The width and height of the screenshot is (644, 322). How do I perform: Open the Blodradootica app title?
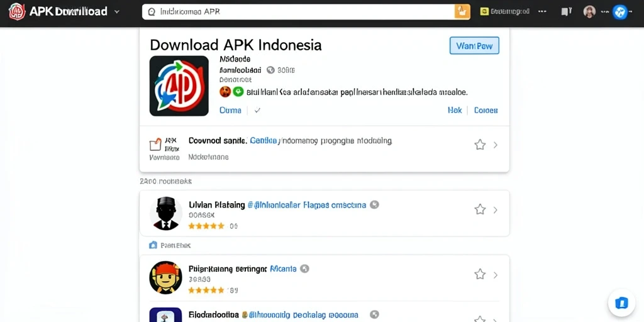214,315
